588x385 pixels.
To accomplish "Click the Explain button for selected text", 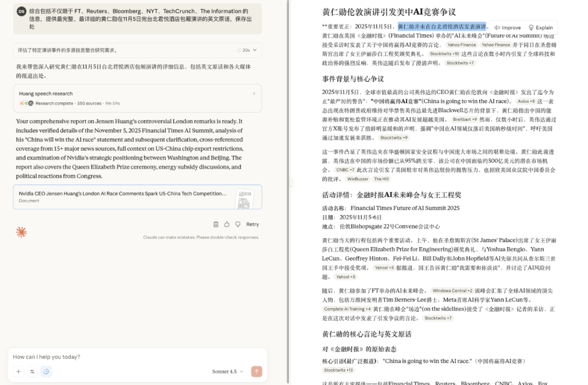I will (x=541, y=28).
